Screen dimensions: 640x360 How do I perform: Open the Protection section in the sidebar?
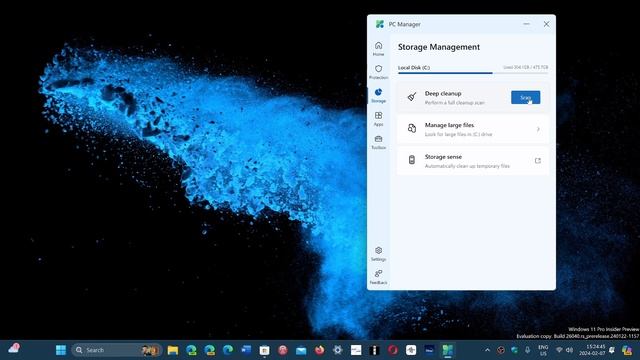(378, 72)
